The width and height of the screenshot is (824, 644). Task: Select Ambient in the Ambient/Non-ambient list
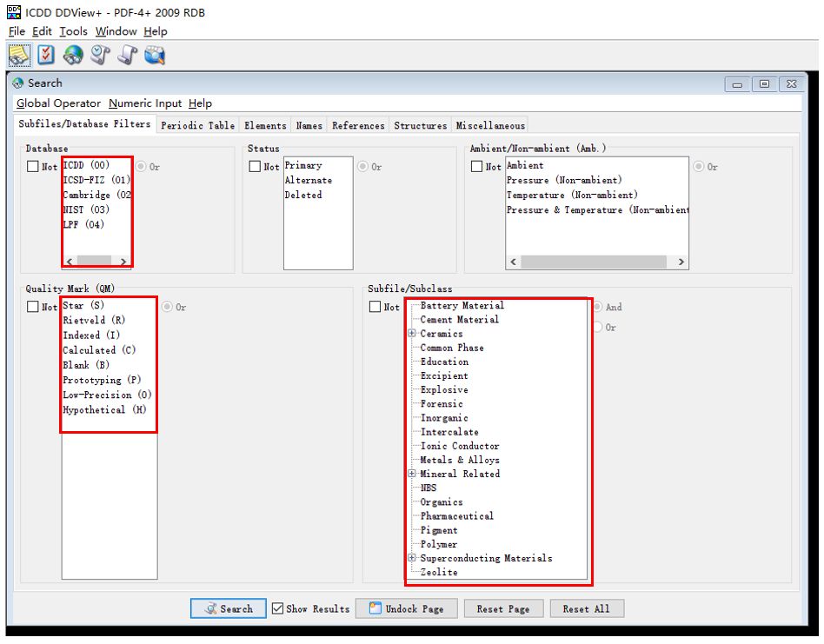(525, 165)
